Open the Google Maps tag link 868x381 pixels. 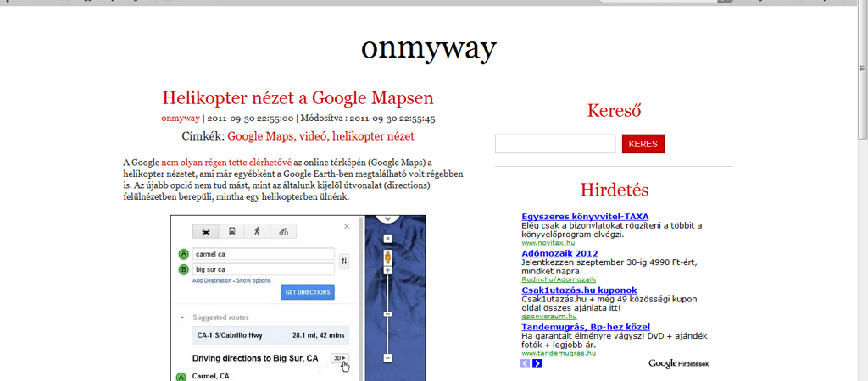pos(260,135)
